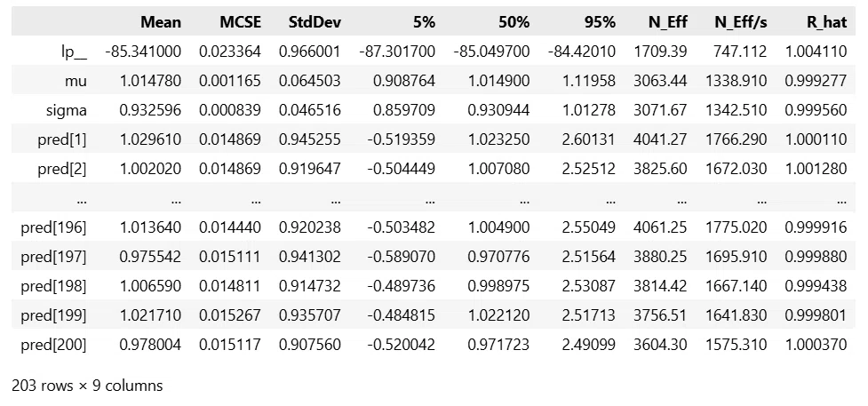
Task: Select pred[197] 5% value -0.589070
Action: 401,257
